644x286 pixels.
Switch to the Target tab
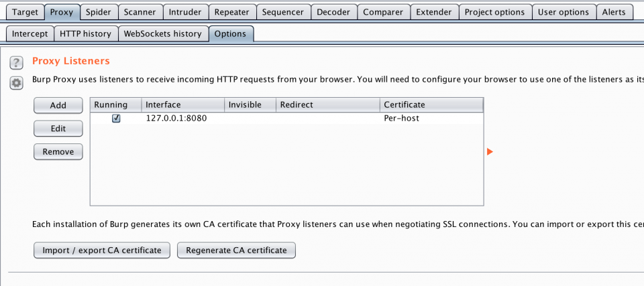click(x=25, y=12)
